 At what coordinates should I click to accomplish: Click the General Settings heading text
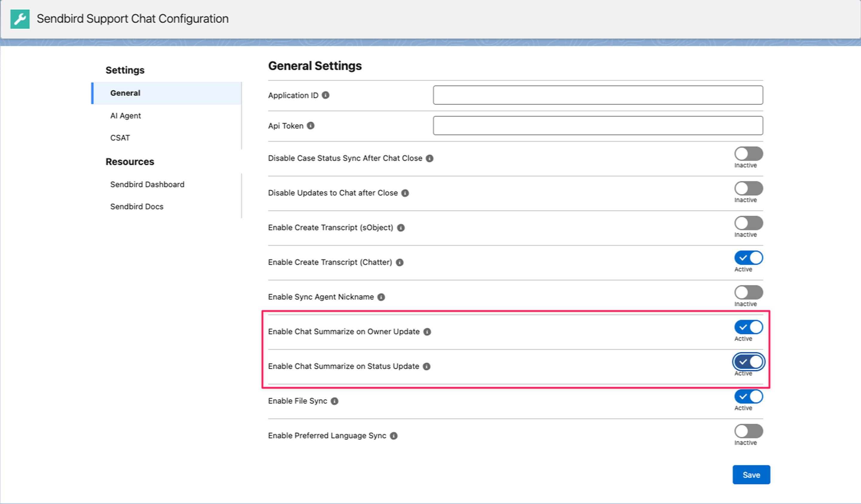click(x=315, y=65)
